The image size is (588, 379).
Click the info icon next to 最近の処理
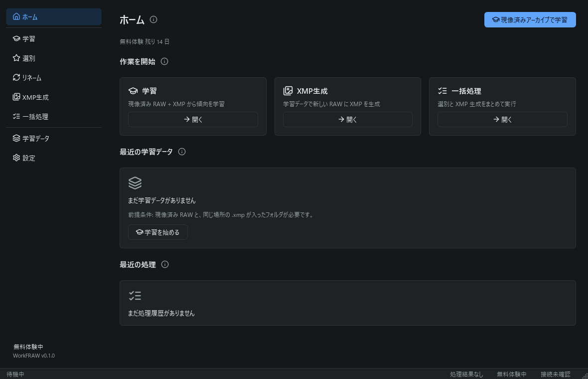[x=164, y=264]
